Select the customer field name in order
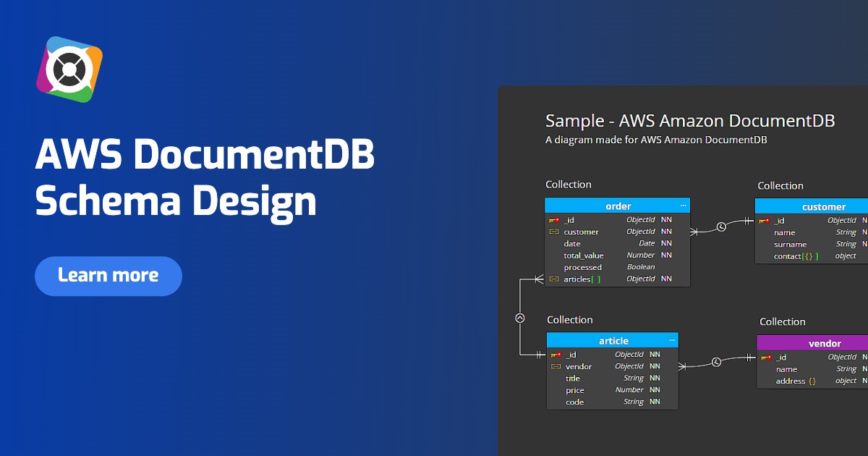The height and width of the screenshot is (456, 868). tap(582, 232)
